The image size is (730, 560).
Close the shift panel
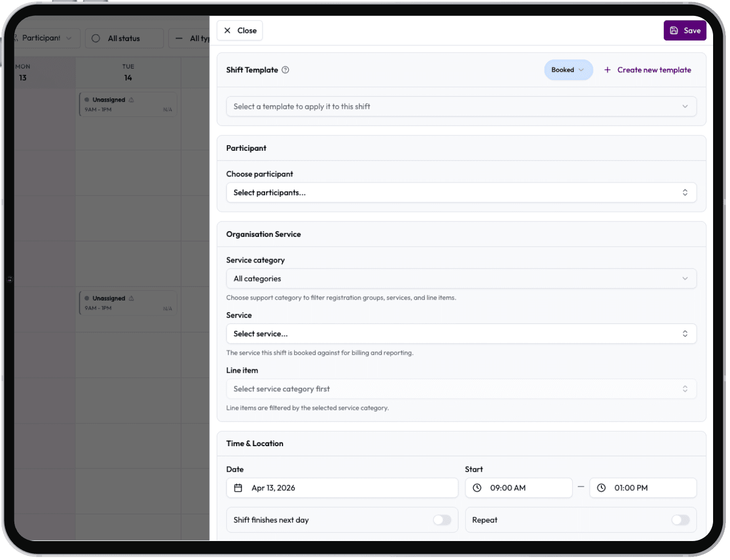tap(240, 31)
